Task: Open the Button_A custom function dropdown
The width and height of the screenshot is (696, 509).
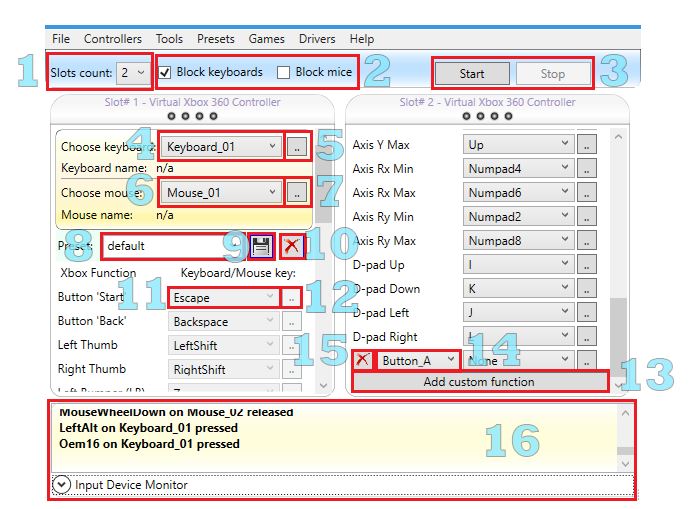Action: coord(418,359)
